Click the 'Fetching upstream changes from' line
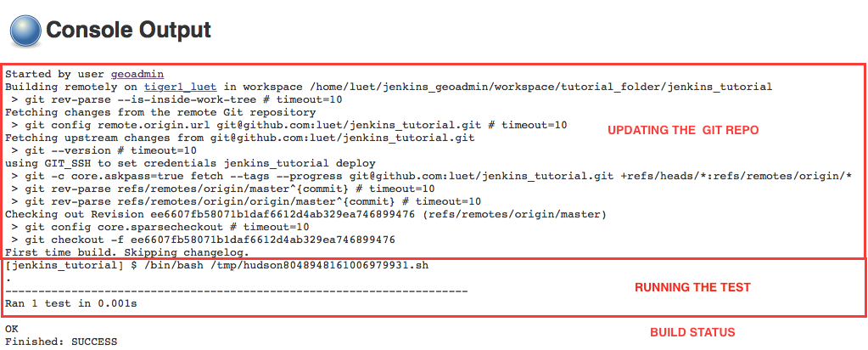 pos(239,138)
